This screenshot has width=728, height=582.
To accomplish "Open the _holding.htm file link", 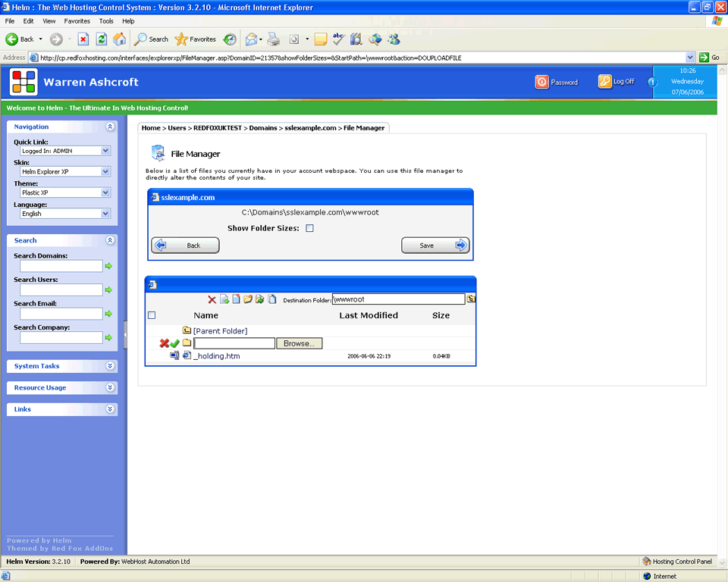I will 217,356.
